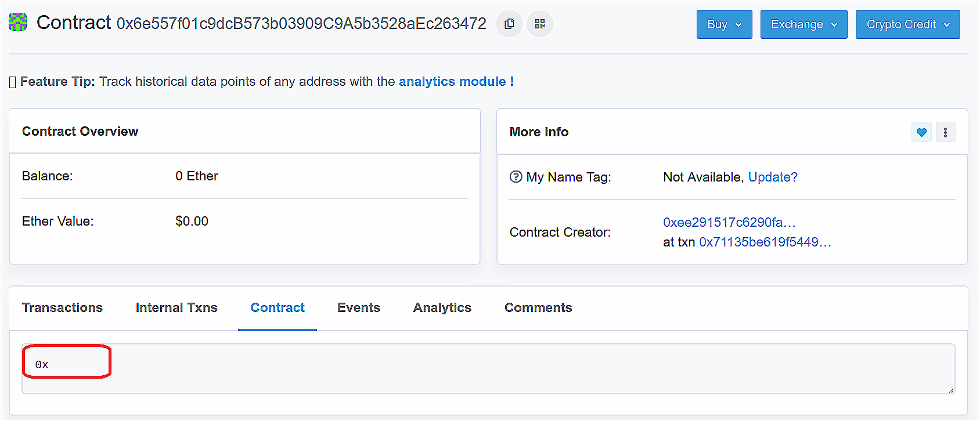Screen dimensions: 980x421
Task: Expand the Buy dropdown
Action: (725, 24)
